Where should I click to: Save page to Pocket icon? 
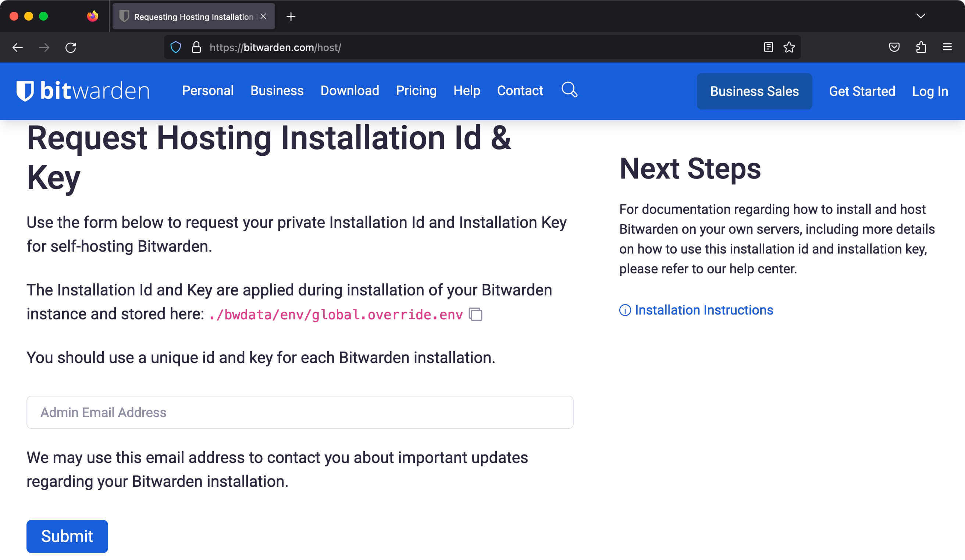pos(894,47)
